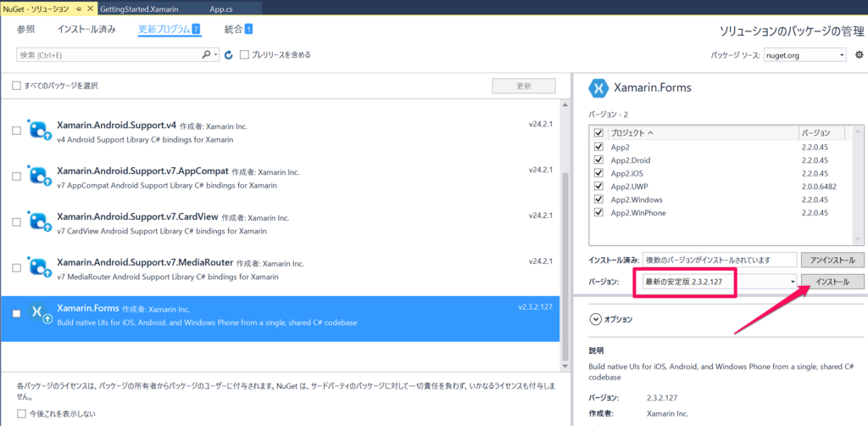868x426 pixels.
Task: Check the Xamarin.Android.Support.v7.MediaRouter package
Action: pos(17,267)
